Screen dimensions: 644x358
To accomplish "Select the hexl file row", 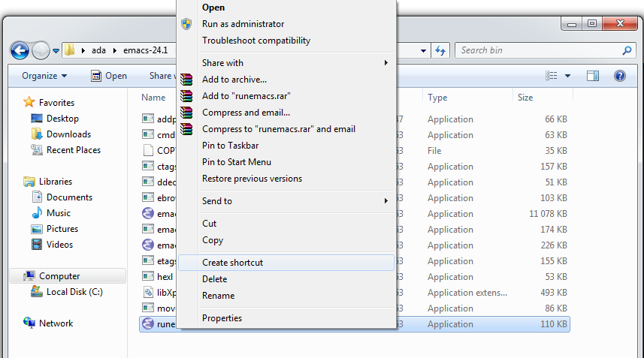I will (355, 277).
